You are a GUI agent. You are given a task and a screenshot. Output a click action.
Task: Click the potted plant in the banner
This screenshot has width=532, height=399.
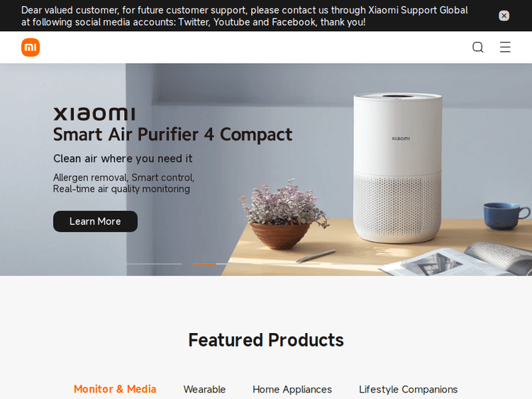(282, 214)
